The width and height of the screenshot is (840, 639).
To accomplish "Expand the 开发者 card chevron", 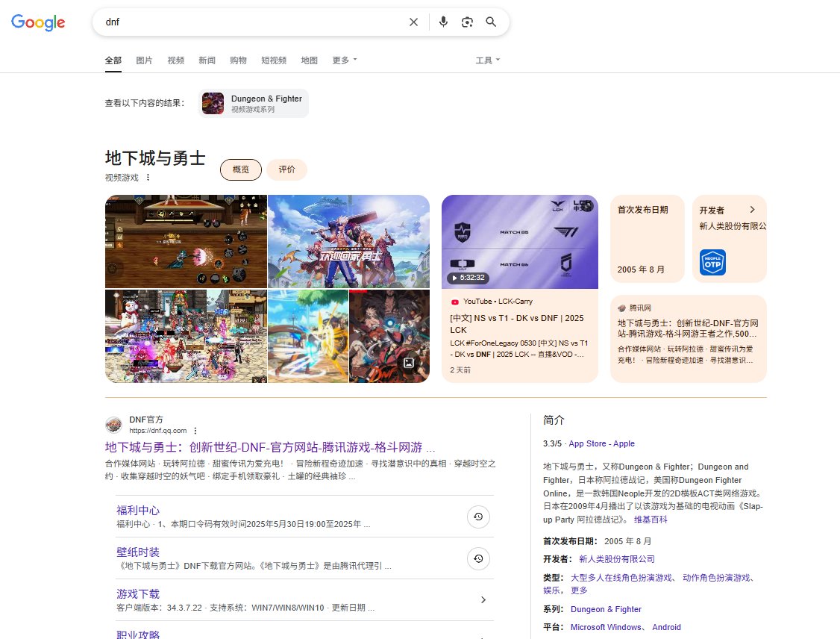I will pyautogui.click(x=752, y=210).
